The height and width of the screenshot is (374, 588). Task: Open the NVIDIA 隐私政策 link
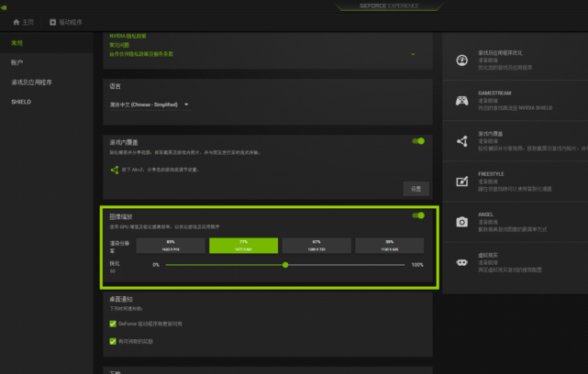[128, 36]
